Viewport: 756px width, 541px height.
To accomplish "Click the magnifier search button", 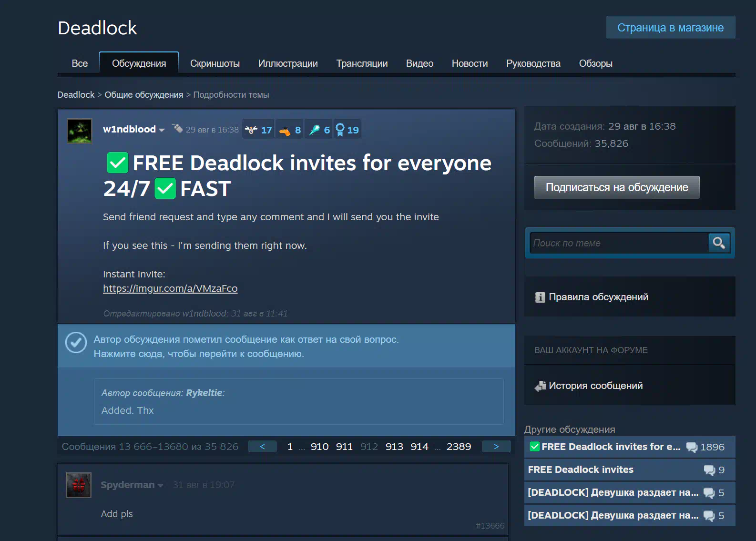I will [719, 243].
